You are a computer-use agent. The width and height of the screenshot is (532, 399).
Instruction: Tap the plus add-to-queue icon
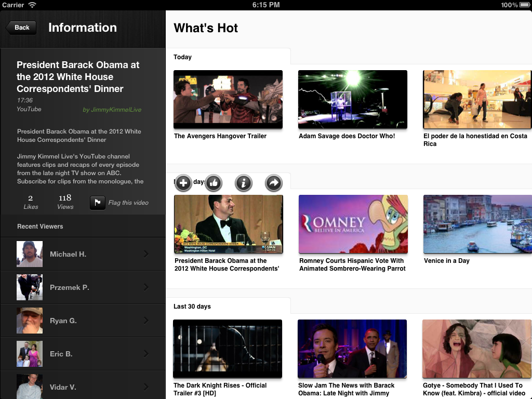pos(183,183)
